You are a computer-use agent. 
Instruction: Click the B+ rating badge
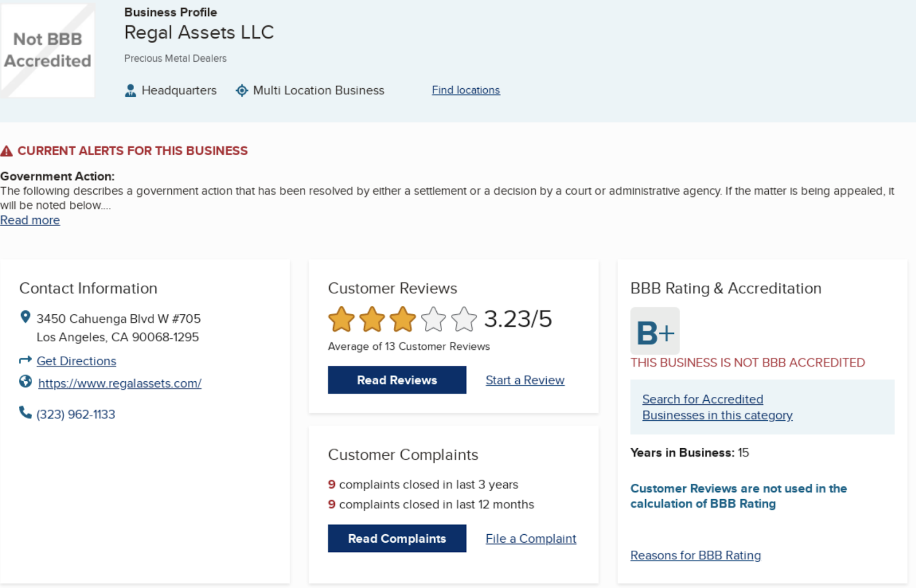click(655, 331)
